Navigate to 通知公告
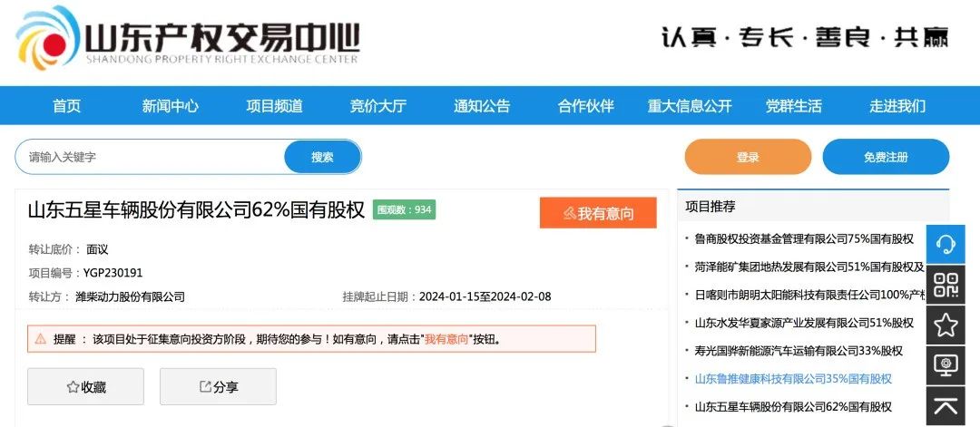 482,106
